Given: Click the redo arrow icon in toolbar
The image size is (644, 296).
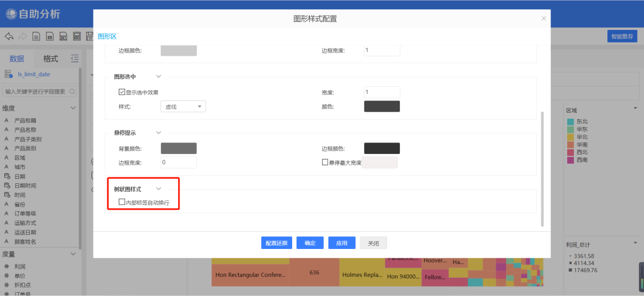Looking at the screenshot, I should coord(23,36).
